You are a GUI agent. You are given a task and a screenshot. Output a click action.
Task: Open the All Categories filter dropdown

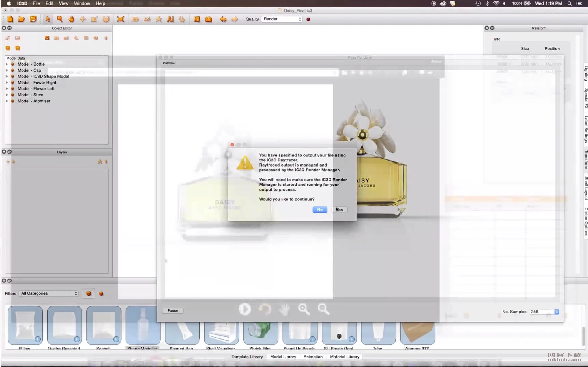coord(48,293)
